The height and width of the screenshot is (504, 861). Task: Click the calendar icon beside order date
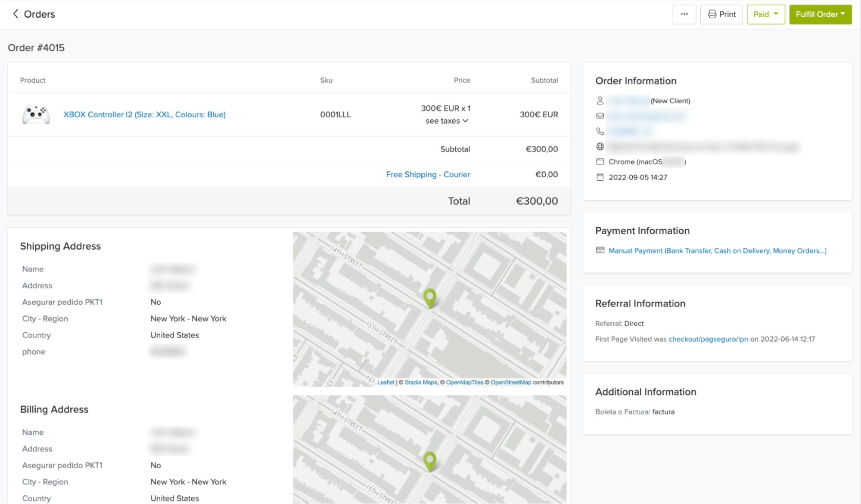click(600, 177)
